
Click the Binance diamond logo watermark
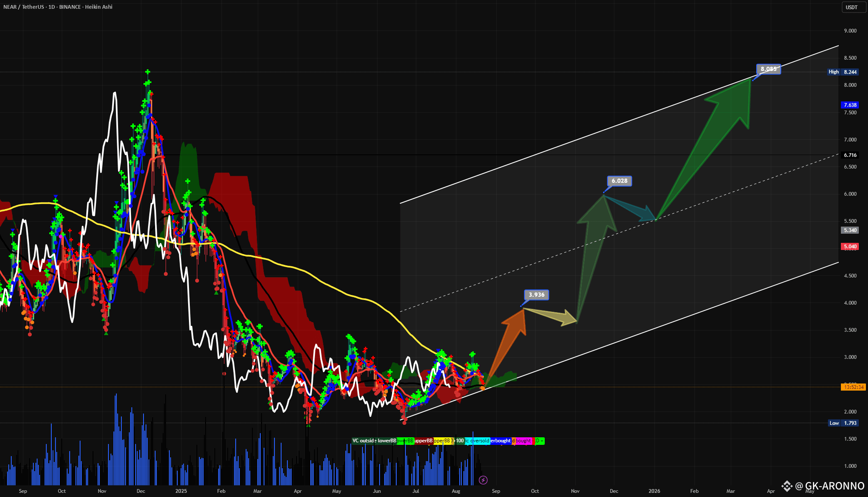tap(787, 486)
